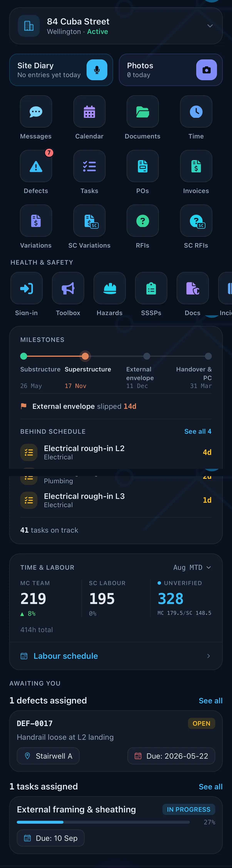Expand the 84 Cuba Street project selector
Image resolution: width=232 pixels, height=868 pixels.
point(116,26)
